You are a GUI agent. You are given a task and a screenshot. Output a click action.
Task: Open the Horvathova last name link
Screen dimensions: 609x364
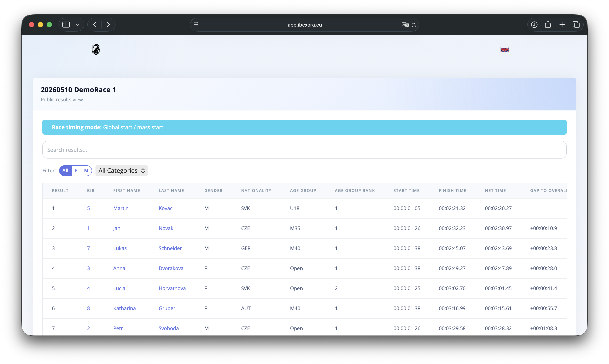[x=172, y=288]
